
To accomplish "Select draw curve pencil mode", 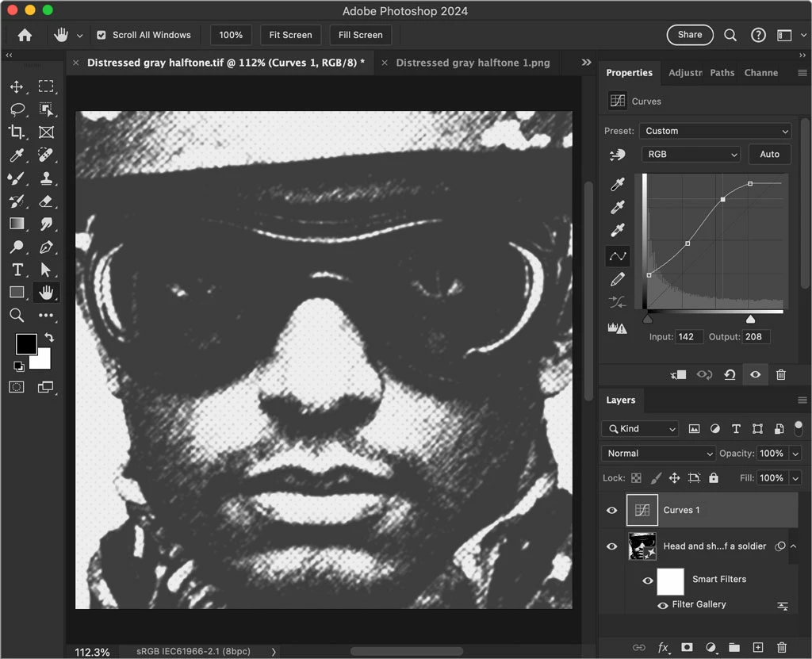I will click(x=617, y=279).
